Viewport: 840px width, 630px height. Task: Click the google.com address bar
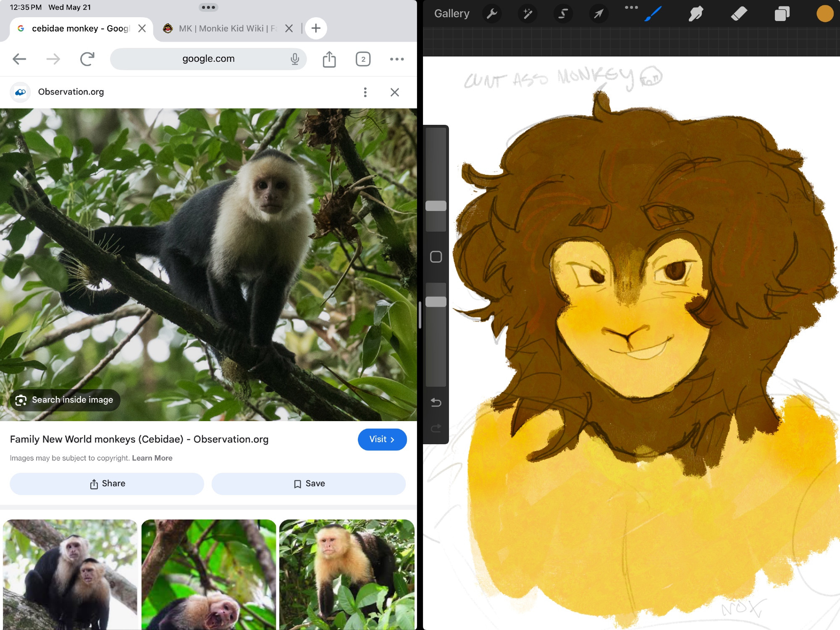pyautogui.click(x=208, y=59)
